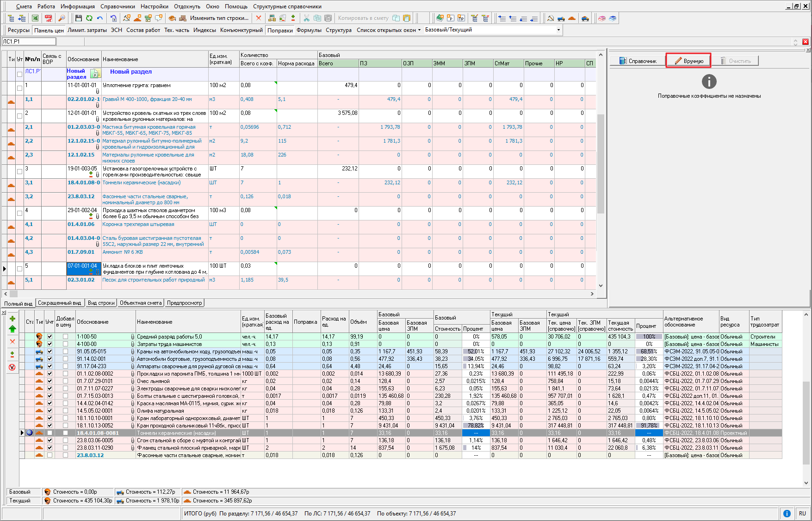
Task: Check the 'Добавл в цену' box for 23.8.03.12
Action: (x=65, y=455)
